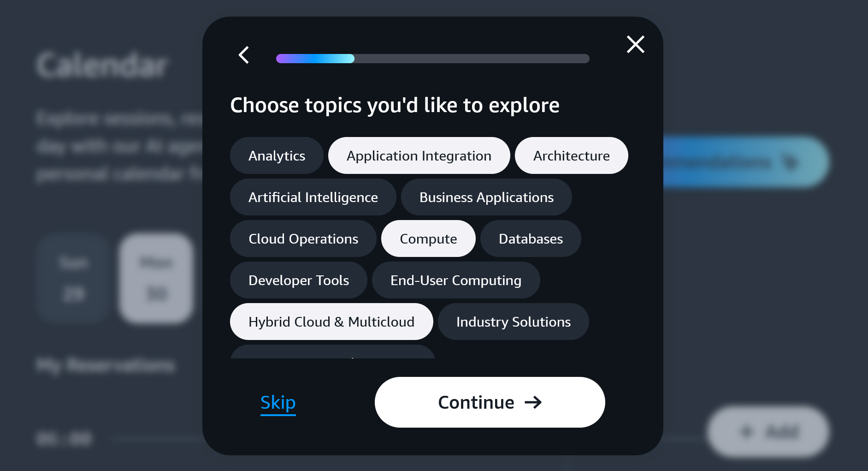Click the Continue button
Viewport: 868px width, 471px height.
coord(490,402)
